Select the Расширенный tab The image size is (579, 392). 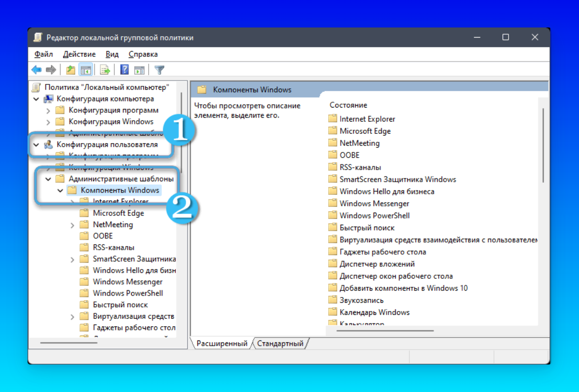(221, 343)
